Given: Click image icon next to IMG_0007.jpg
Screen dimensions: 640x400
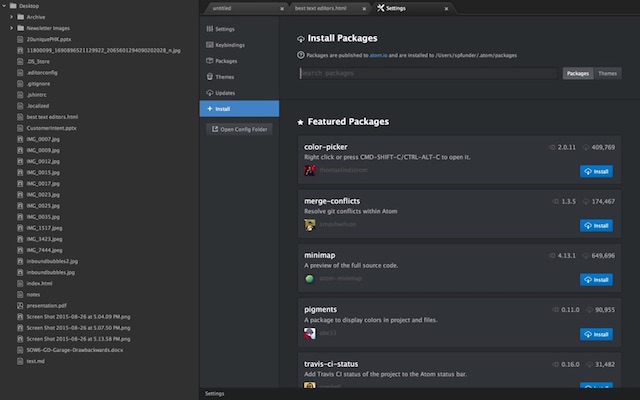Looking at the screenshot, I should point(20,139).
